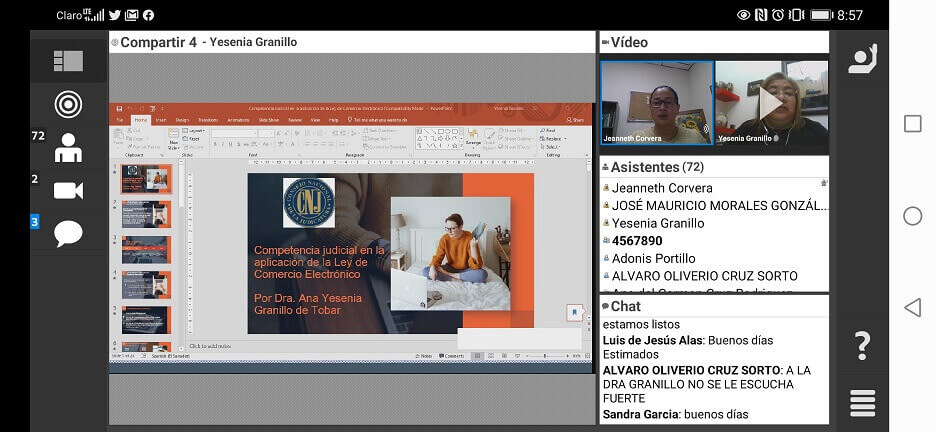Open the Shape Effects dropdown
Image resolution: width=936 pixels, height=432 pixels.
516,147
